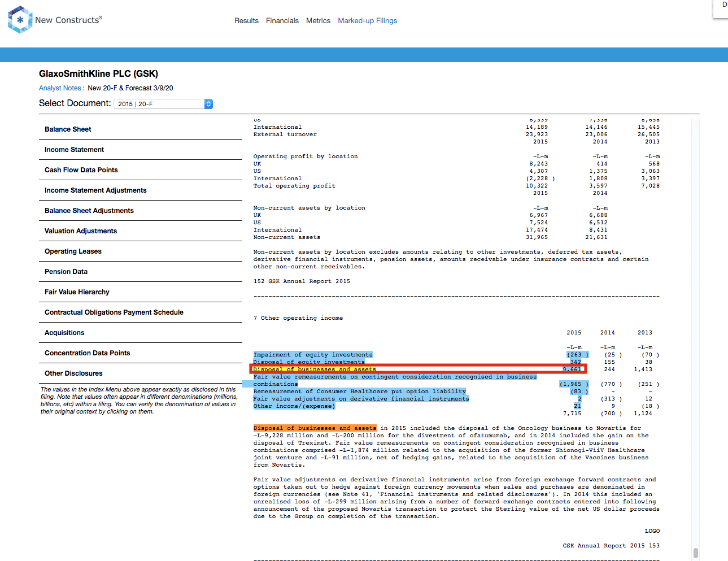Select Income Statement Adjustments
This screenshot has height=561, width=728.
pos(141,190)
